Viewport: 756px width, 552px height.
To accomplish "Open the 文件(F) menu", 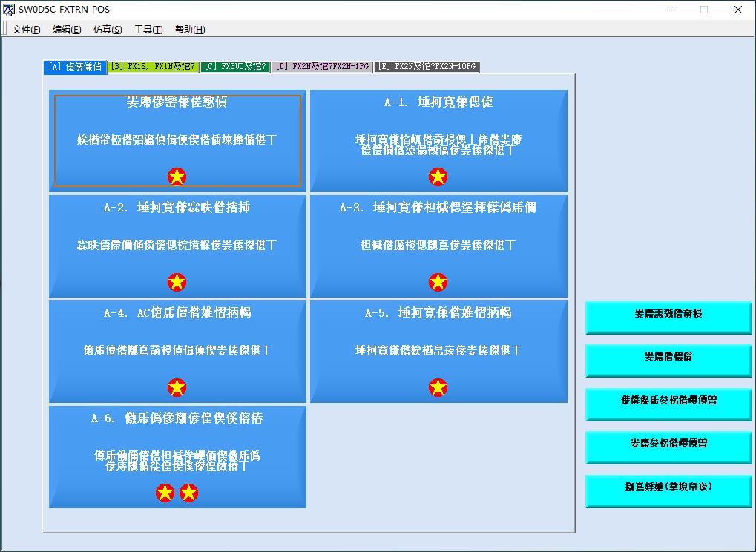I will 27,30.
